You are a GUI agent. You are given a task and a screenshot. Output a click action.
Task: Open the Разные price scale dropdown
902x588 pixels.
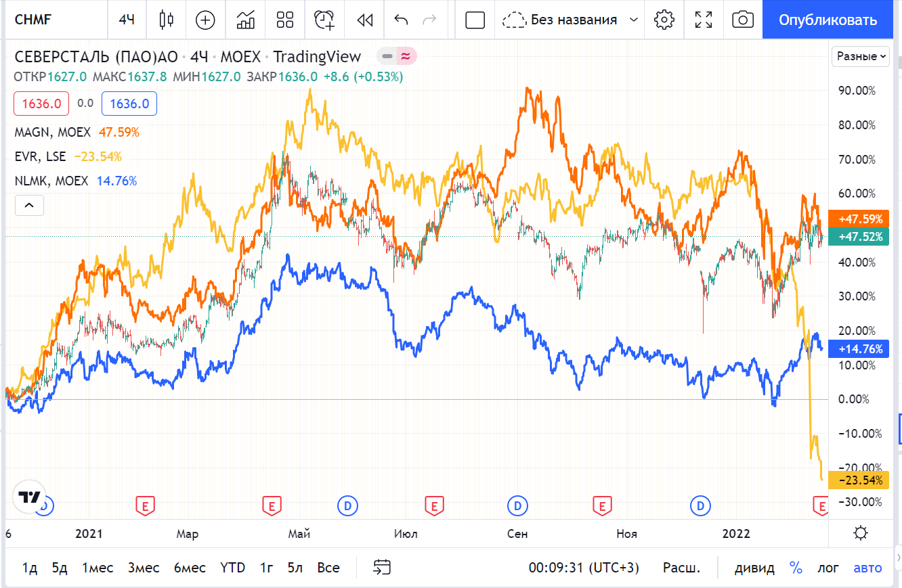[x=861, y=57]
